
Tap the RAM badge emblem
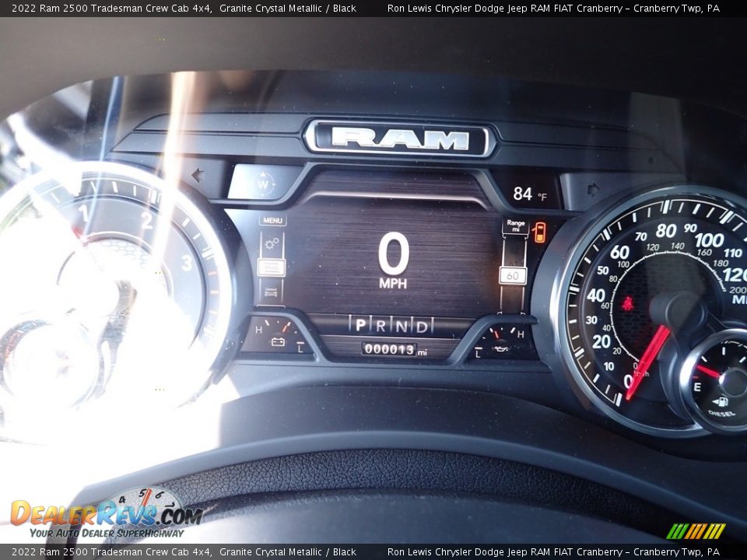coord(400,138)
